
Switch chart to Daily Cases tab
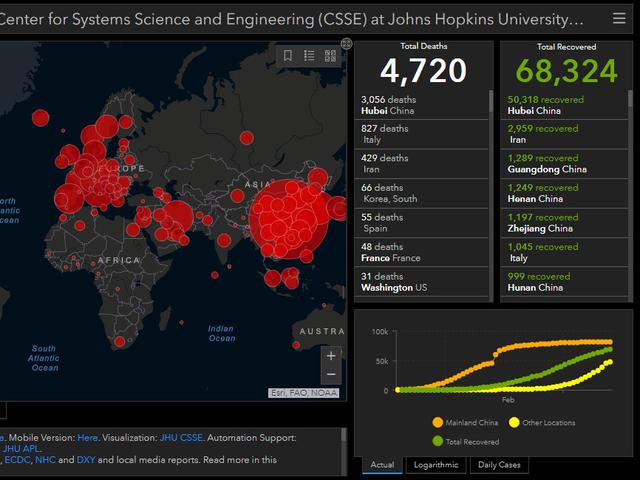tap(499, 465)
